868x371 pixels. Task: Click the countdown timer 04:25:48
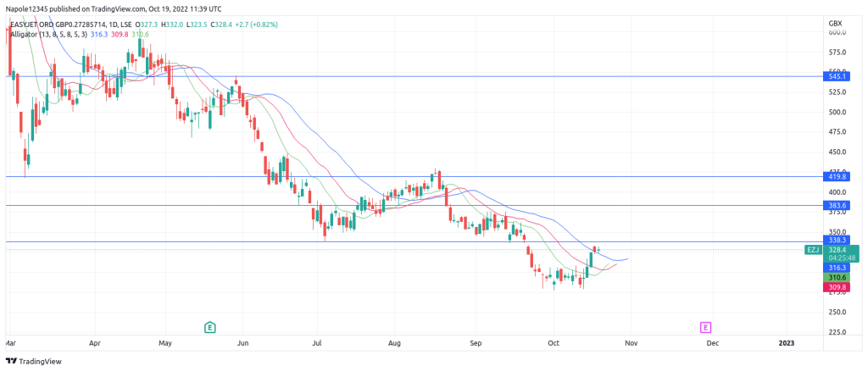(841, 257)
